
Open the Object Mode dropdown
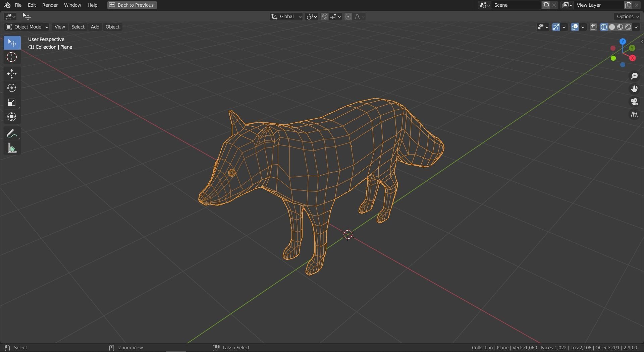pos(27,27)
